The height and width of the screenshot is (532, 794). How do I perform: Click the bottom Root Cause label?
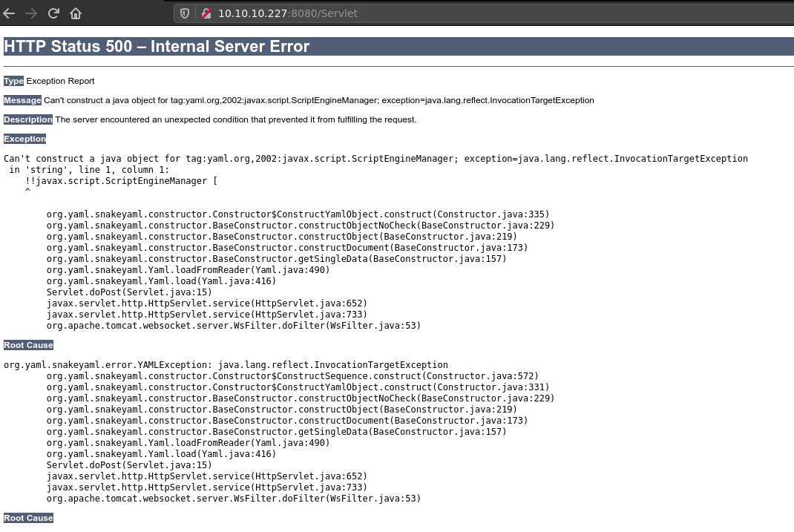(28, 518)
